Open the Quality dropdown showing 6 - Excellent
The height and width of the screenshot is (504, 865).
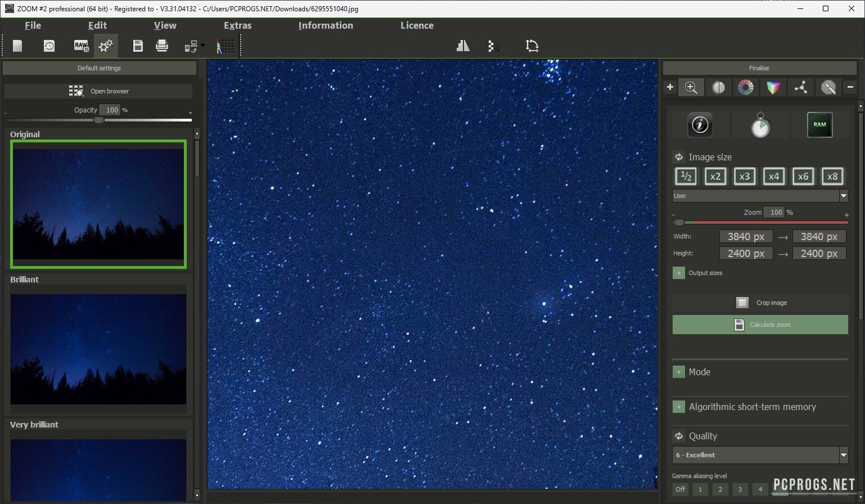pos(760,455)
